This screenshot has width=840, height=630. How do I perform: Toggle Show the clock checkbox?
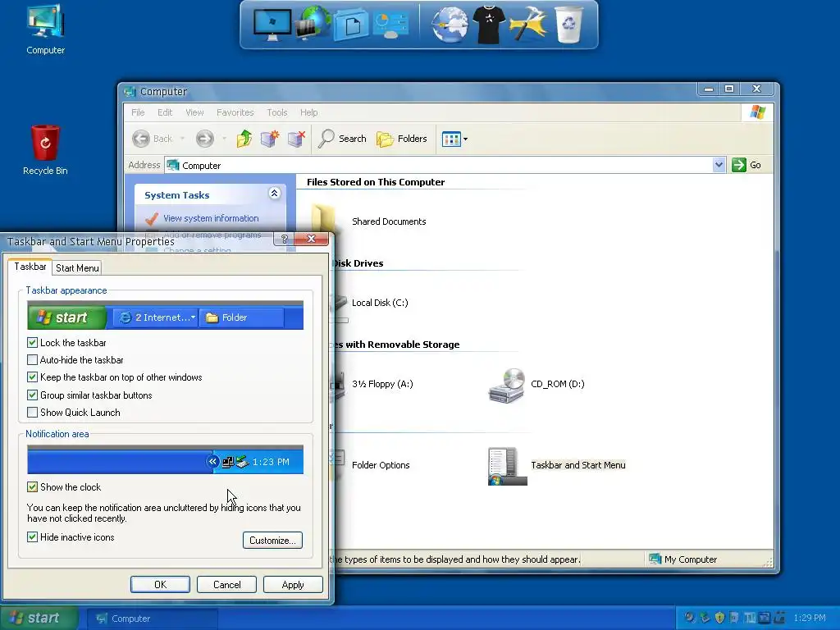click(x=32, y=487)
